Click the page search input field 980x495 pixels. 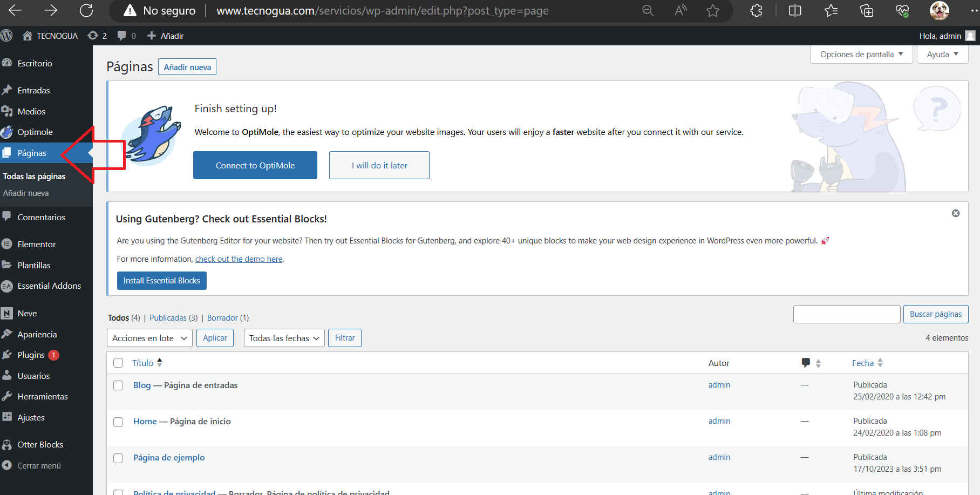[847, 314]
